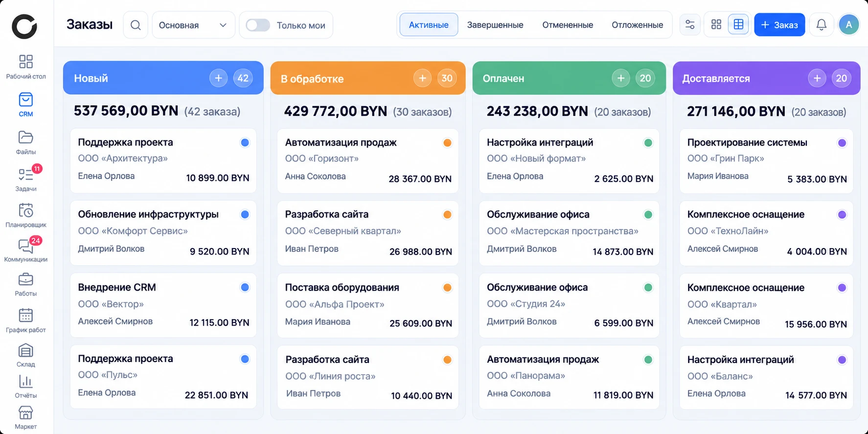Switch to the Отложенные tab
Image resolution: width=868 pixels, height=434 pixels.
coord(637,25)
